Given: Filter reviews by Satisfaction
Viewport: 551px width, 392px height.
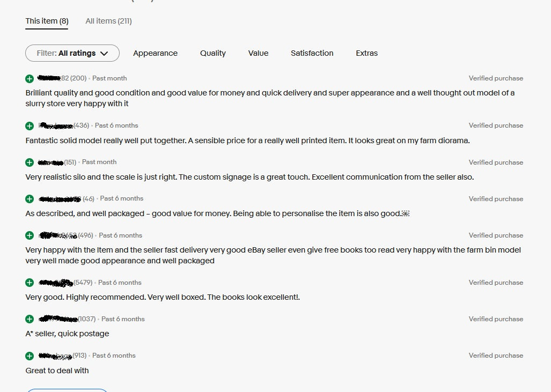Looking at the screenshot, I should pyautogui.click(x=312, y=53).
